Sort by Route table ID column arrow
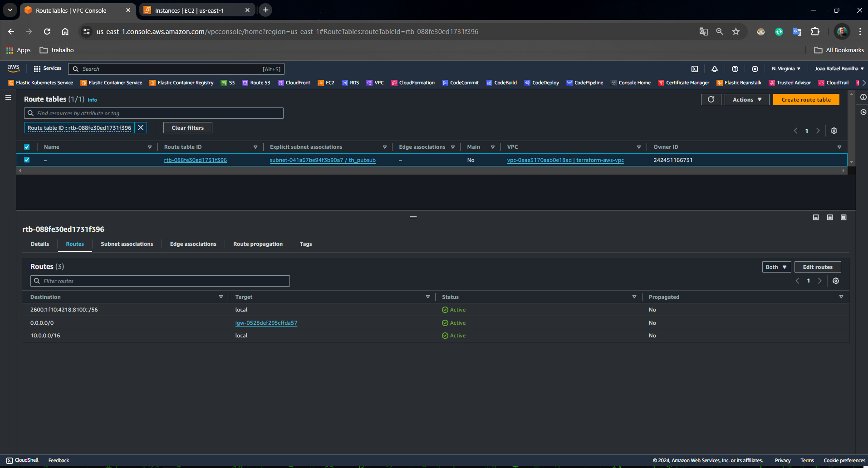 [255, 147]
